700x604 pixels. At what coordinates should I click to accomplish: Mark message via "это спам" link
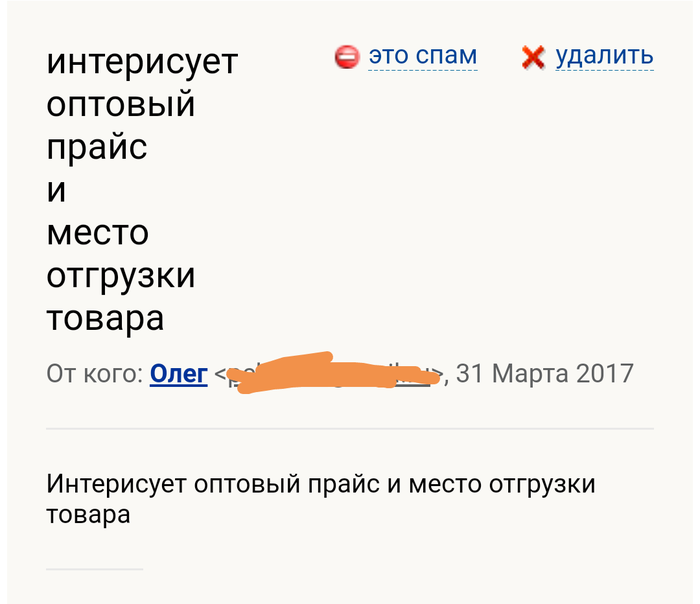(422, 56)
